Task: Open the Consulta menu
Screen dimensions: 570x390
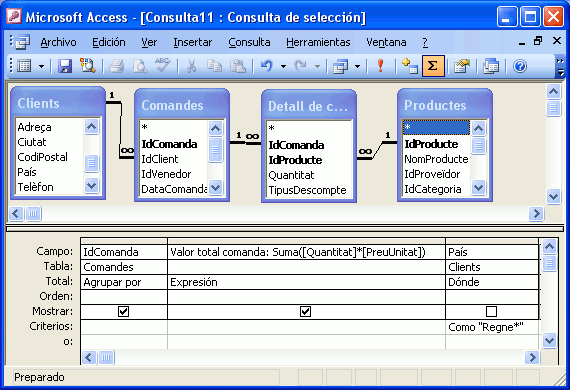Action: pos(249,43)
